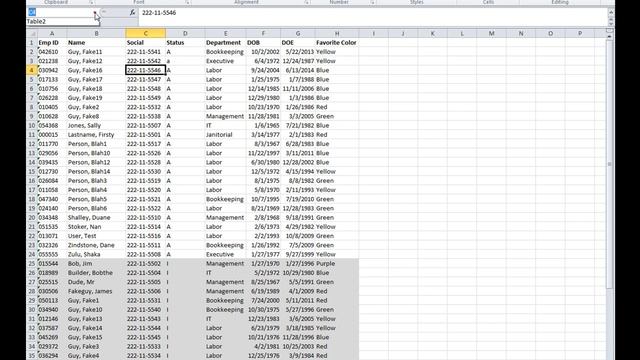Select DOB cell 10/2/2002
Viewport: 640px width, 360px height.
(x=263, y=52)
